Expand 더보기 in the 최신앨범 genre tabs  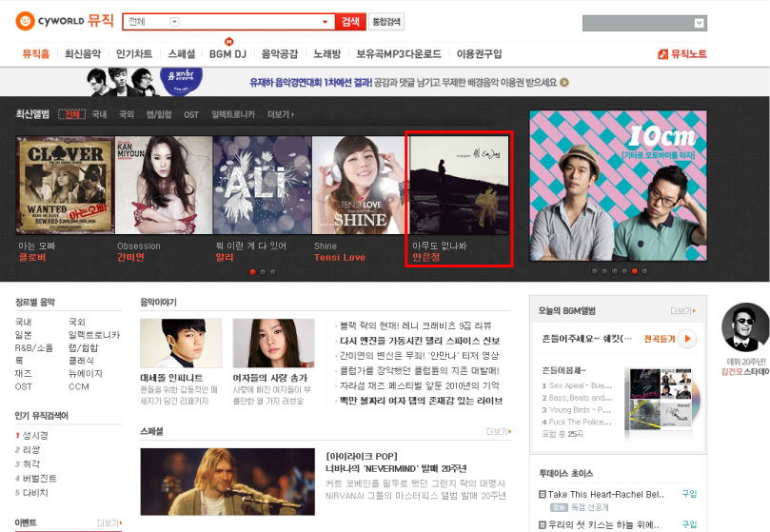[281, 114]
